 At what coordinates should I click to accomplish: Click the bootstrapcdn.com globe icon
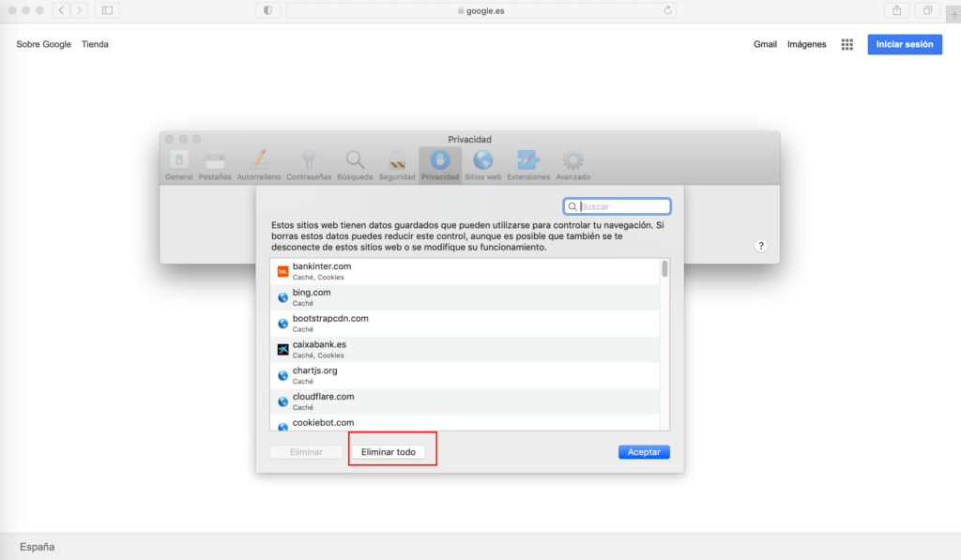click(x=282, y=324)
